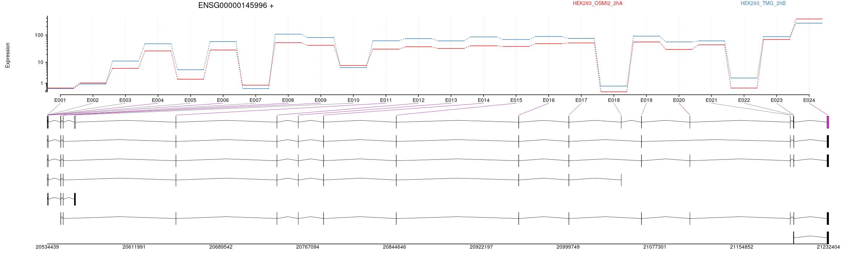Click exon label E010

click(x=353, y=100)
